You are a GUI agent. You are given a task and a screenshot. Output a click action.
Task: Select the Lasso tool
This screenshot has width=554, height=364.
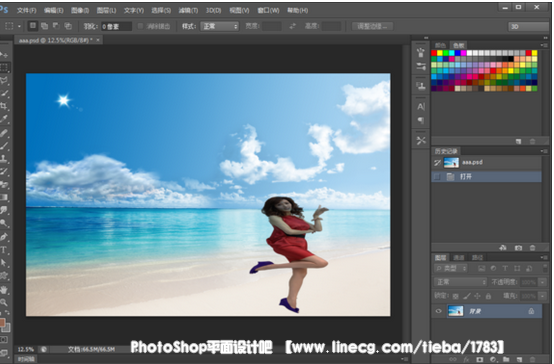coord(4,81)
